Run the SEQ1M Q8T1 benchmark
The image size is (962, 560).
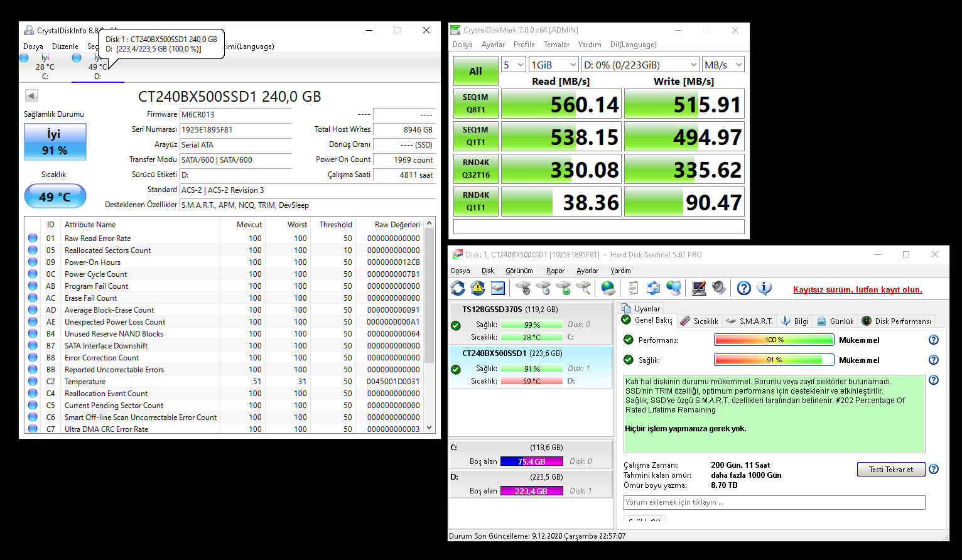(475, 104)
